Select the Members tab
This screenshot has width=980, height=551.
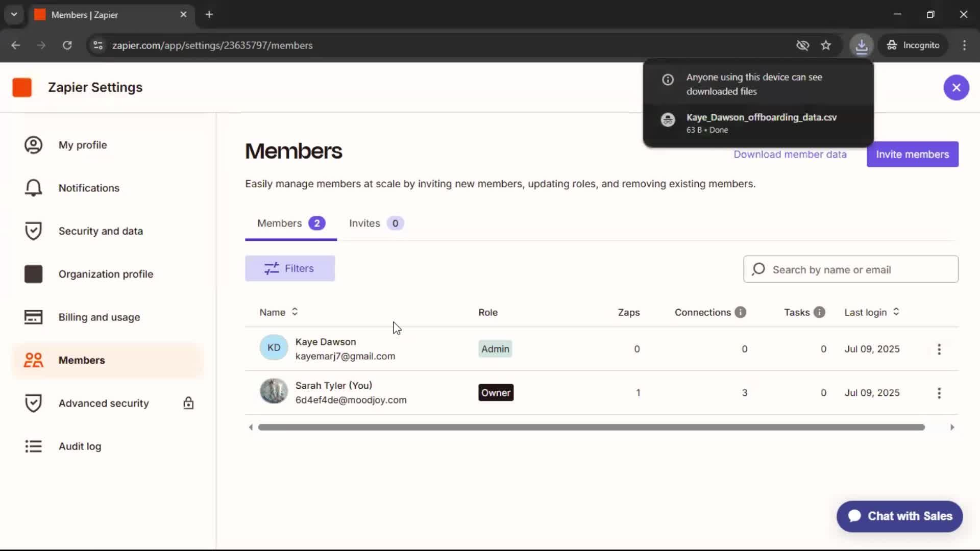coord(291,223)
